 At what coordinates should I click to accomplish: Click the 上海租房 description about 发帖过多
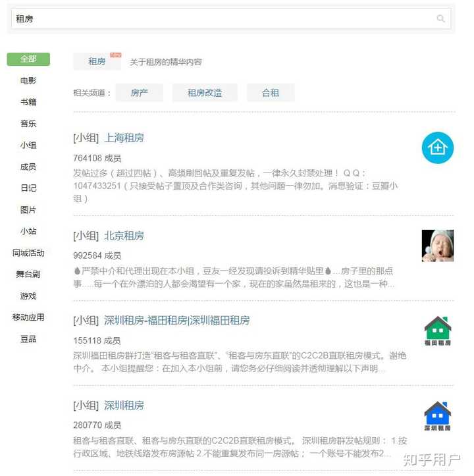235,186
